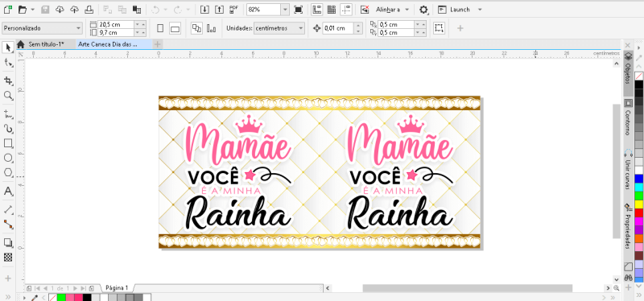Screen dimensions: 644x301
Task: Open the Contorno docker tab
Action: tap(628, 118)
